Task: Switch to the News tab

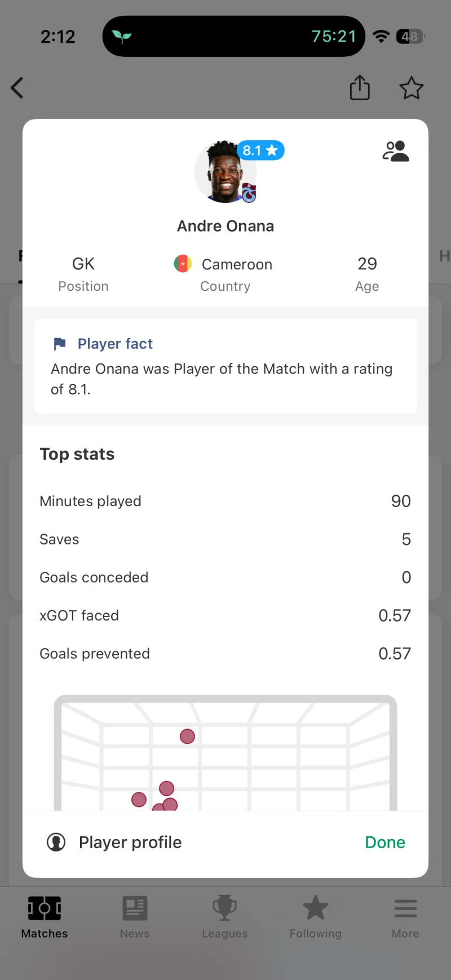Action: pyautogui.click(x=135, y=917)
